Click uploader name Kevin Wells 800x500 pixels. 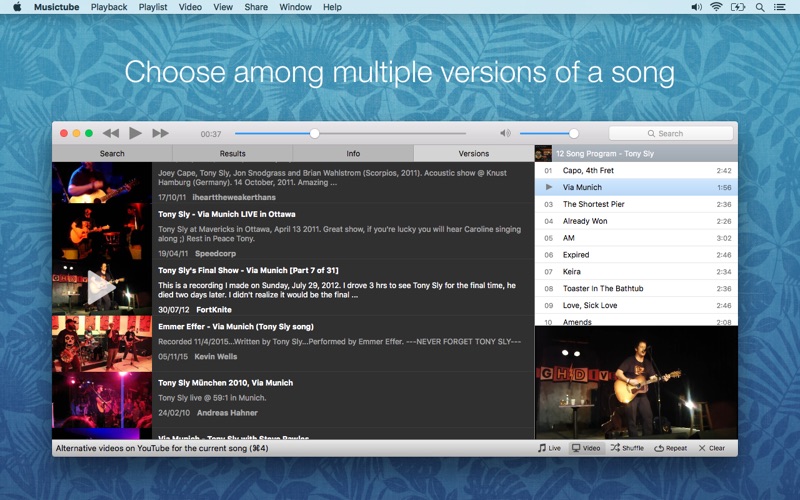pyautogui.click(x=216, y=357)
